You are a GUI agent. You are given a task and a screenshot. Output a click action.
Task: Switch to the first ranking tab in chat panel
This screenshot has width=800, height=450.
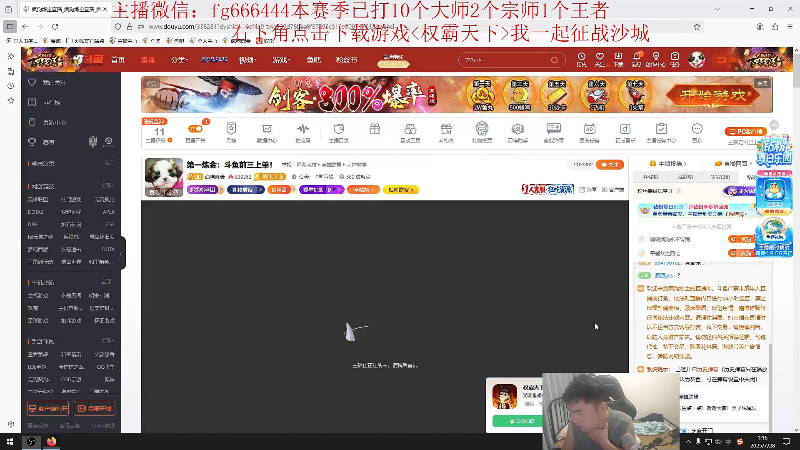tap(651, 177)
